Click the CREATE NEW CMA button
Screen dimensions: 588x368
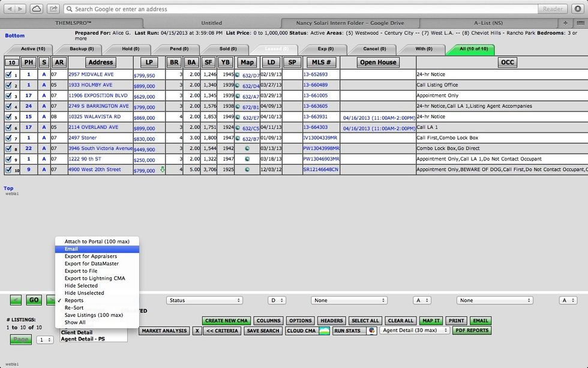pos(227,321)
